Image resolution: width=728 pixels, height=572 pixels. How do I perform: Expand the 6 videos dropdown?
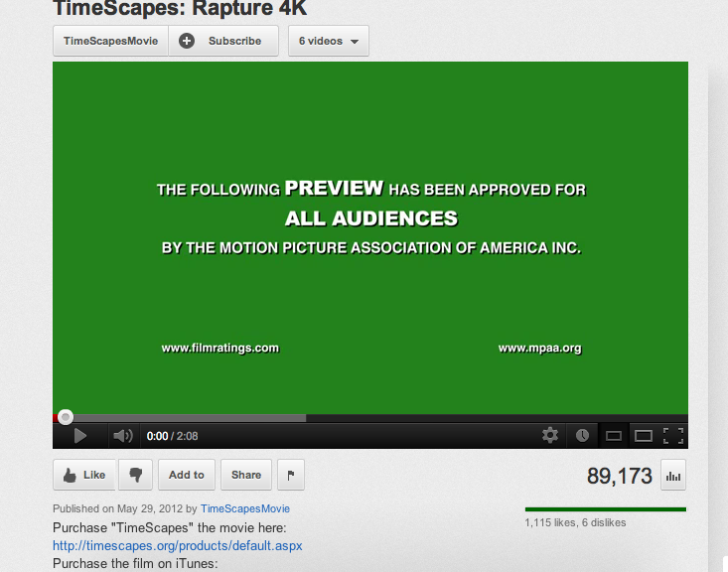329,41
